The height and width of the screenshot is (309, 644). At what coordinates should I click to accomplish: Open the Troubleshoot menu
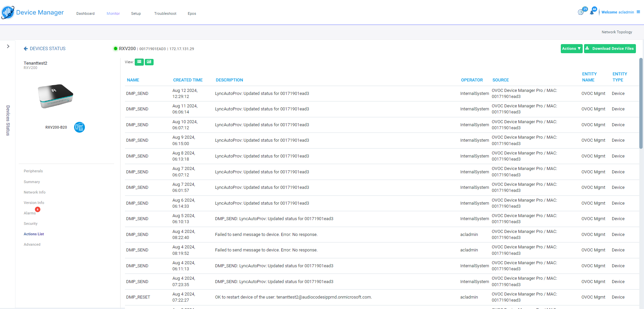tap(165, 14)
